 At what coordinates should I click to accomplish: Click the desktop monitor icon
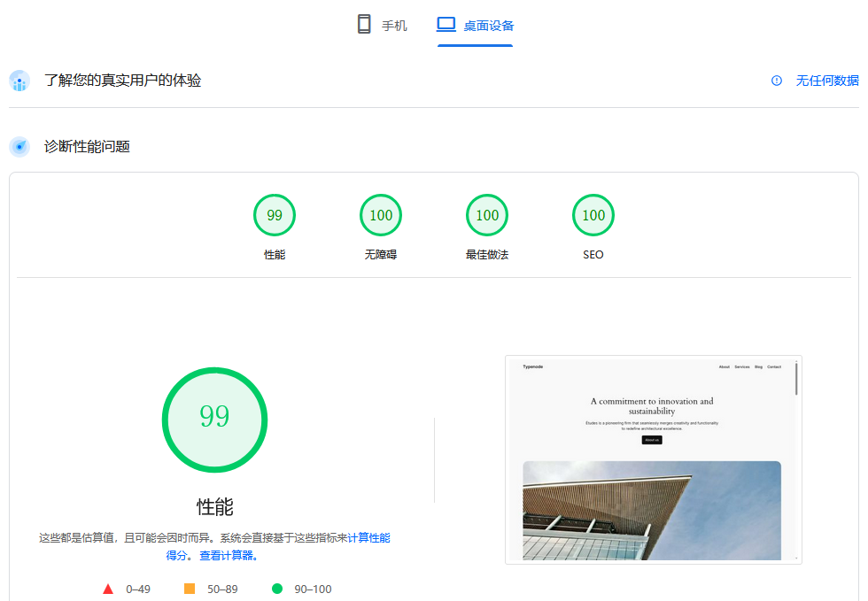[x=446, y=25]
